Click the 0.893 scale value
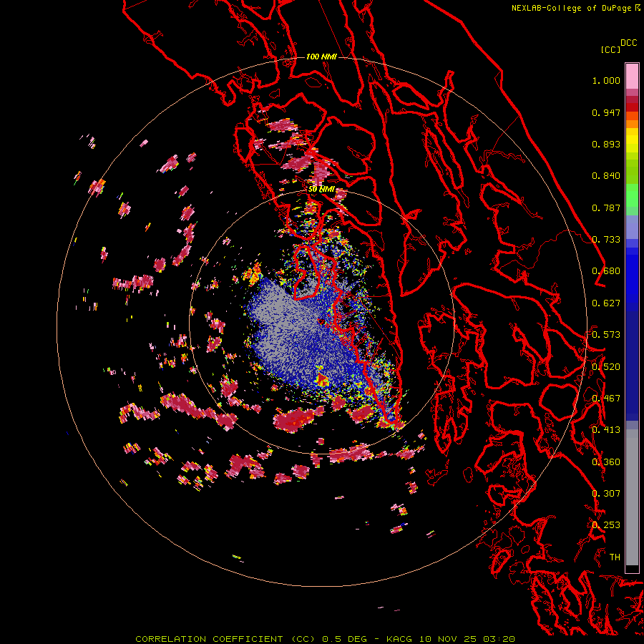This screenshot has width=644, height=644. (x=606, y=144)
